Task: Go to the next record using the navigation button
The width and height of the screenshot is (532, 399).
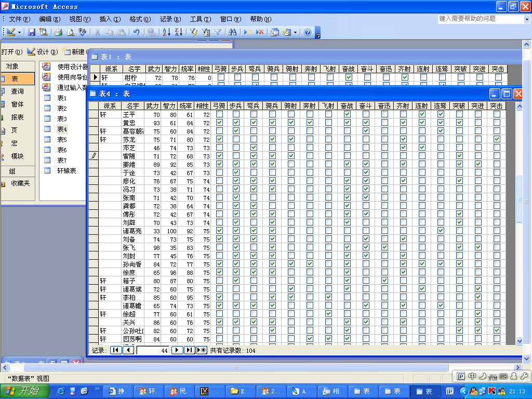Action: pyautogui.click(x=177, y=350)
